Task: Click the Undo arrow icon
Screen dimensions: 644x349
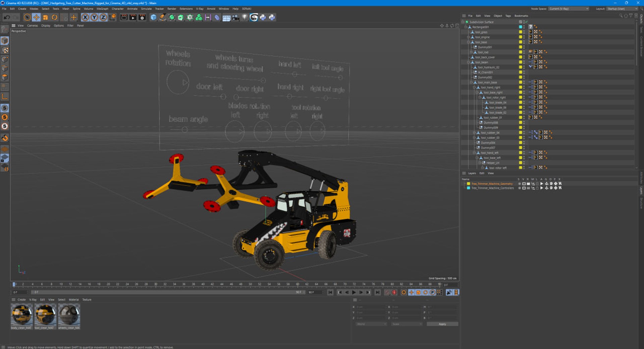Action: (7, 17)
